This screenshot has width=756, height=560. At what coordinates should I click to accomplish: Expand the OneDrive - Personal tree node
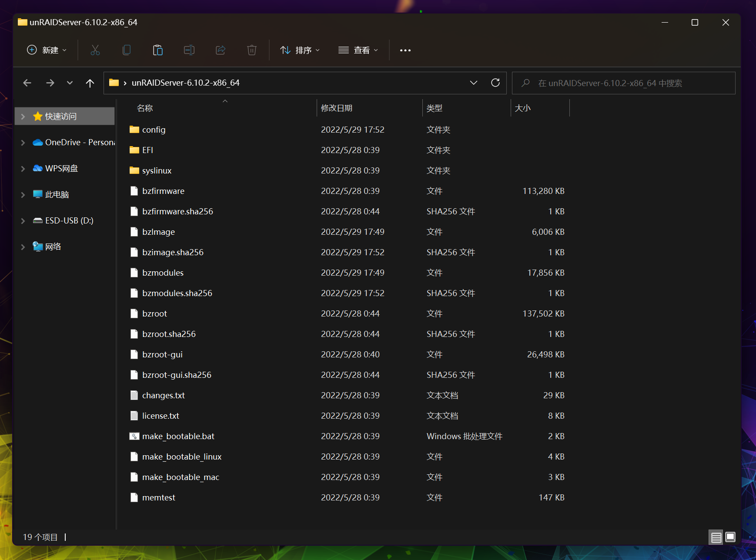click(23, 143)
